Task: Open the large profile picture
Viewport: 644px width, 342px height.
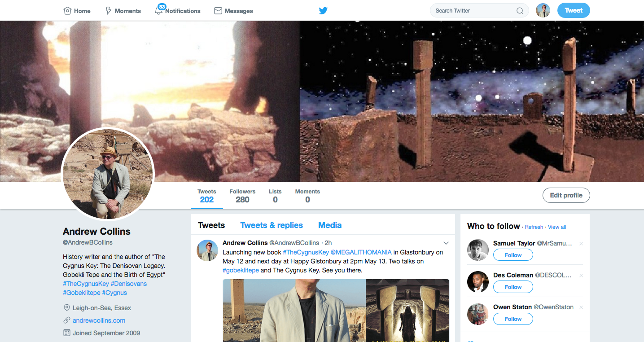Action: [x=108, y=174]
